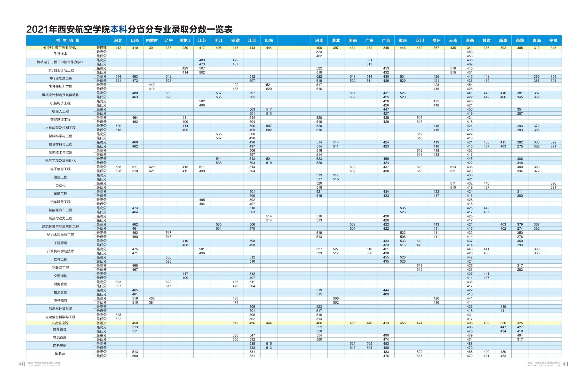Click the 秘书学 row label
588x388 pixels.
pyautogui.click(x=60, y=354)
